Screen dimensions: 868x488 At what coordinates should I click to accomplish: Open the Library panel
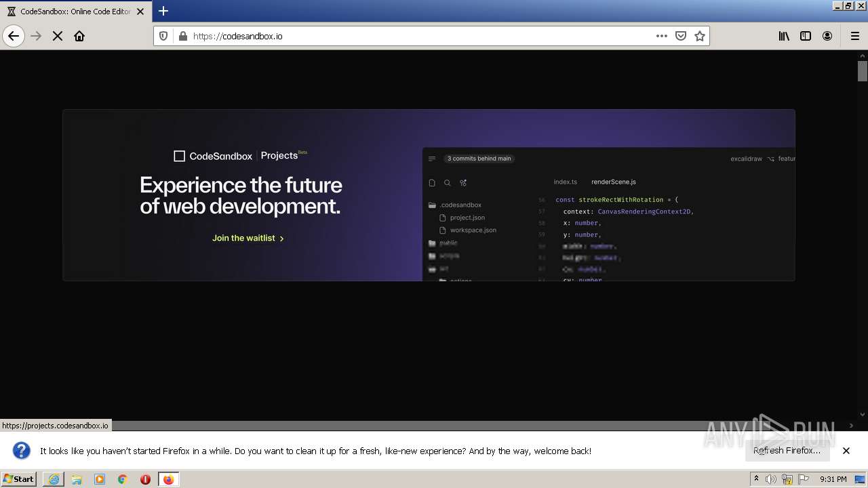coord(784,36)
